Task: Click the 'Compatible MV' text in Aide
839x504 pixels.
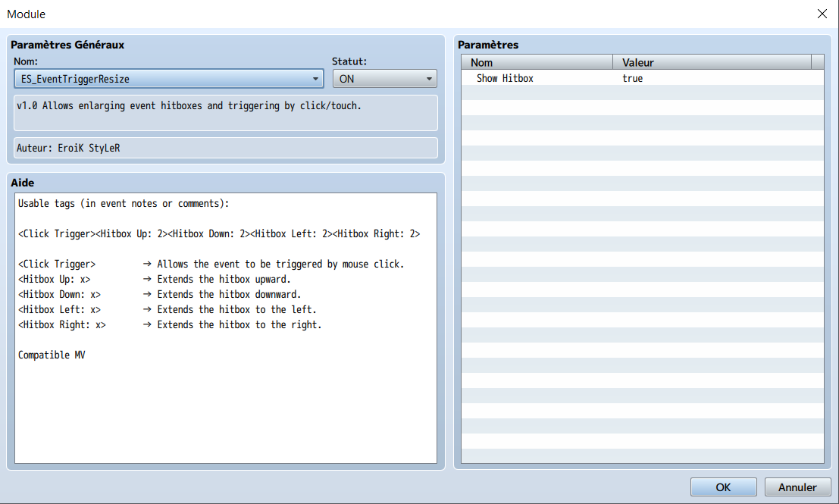Action: tap(52, 355)
